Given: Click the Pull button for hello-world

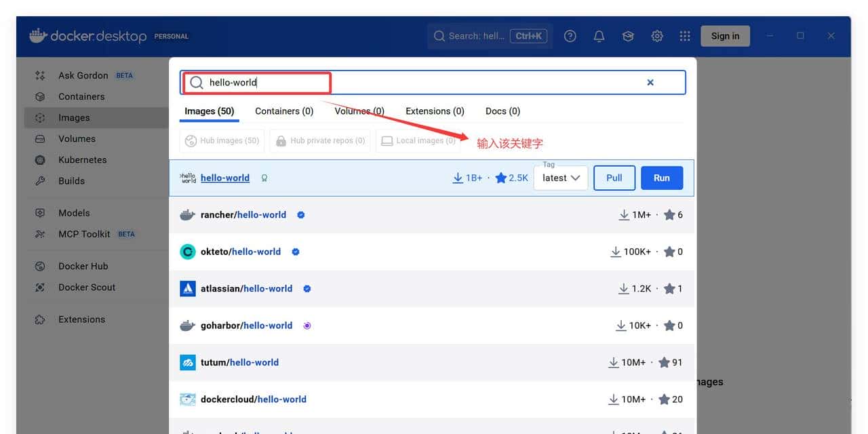Looking at the screenshot, I should pyautogui.click(x=614, y=178).
